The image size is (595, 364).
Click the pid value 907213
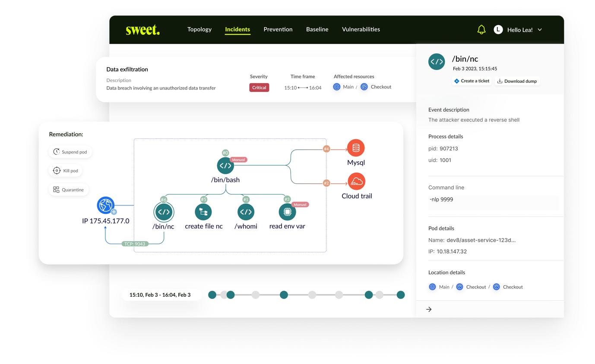449,149
